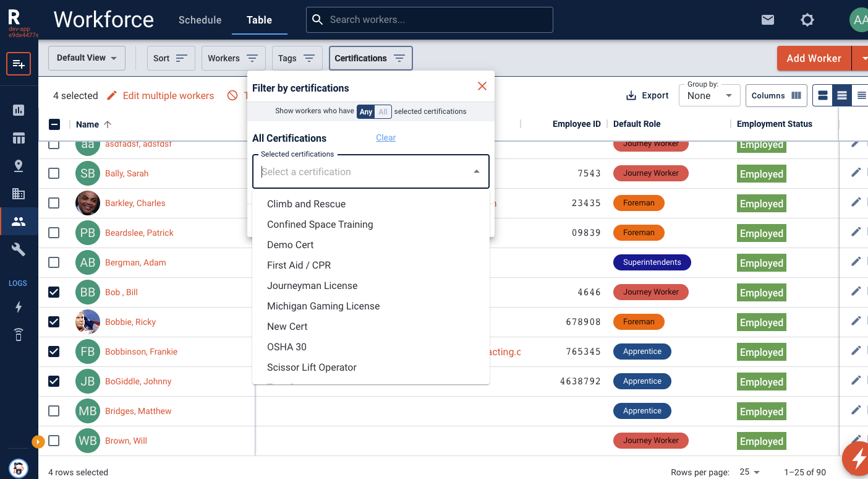Click the orange lightning floating button
The width and height of the screenshot is (868, 479).
click(857, 459)
